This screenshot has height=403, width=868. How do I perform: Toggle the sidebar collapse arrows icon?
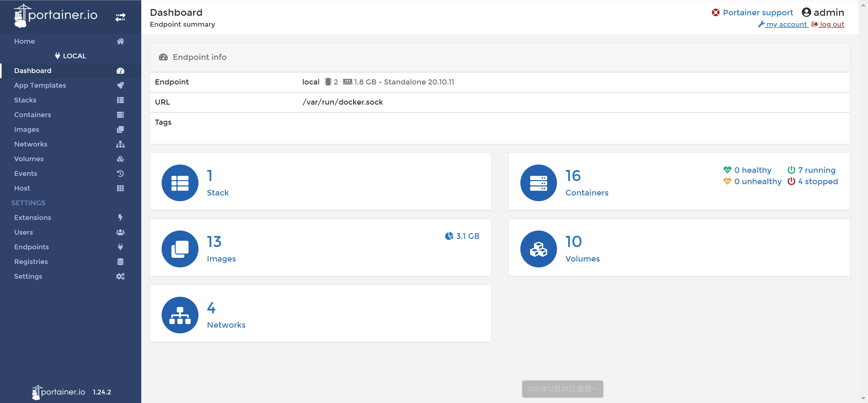(120, 17)
